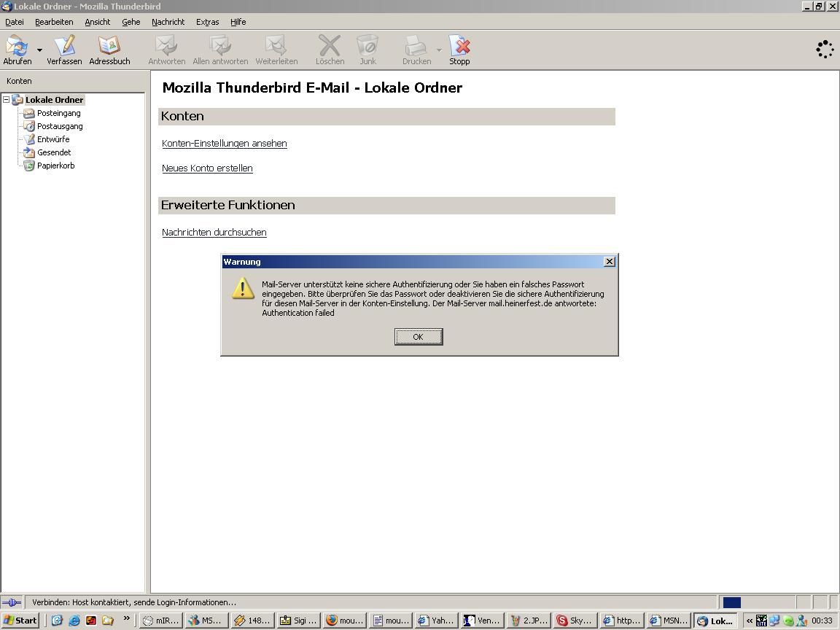
Task: Launch Internet Explorer from quick launch
Action: tap(74, 621)
